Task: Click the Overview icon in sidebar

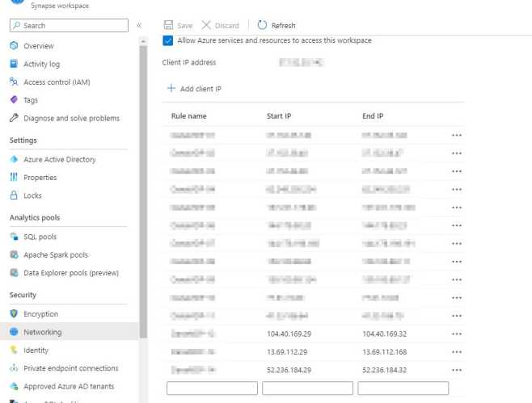Action: [14, 45]
